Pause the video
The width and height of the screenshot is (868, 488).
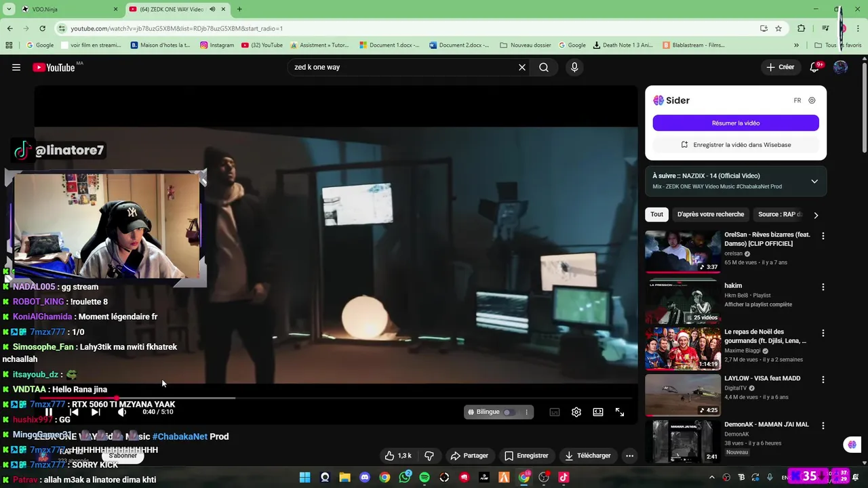[x=49, y=412]
